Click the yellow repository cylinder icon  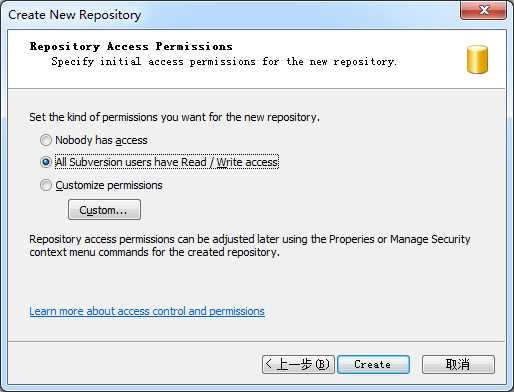coord(477,59)
